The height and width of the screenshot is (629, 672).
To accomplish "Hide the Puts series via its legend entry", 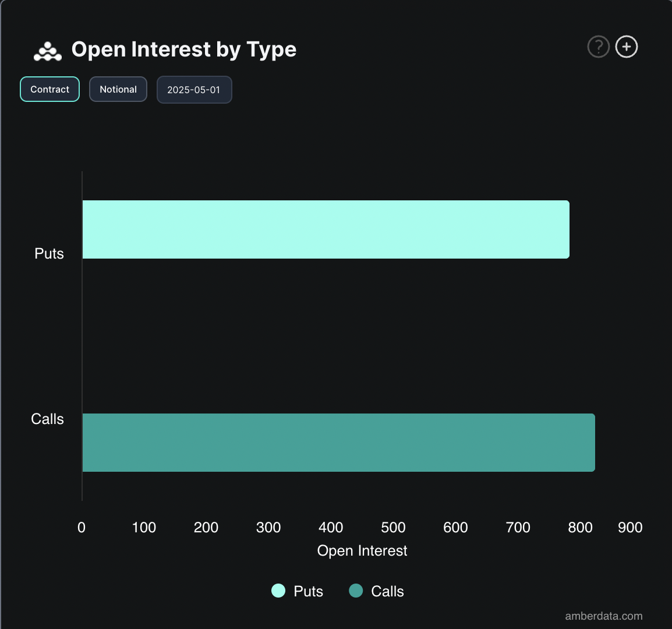I will 297,591.
